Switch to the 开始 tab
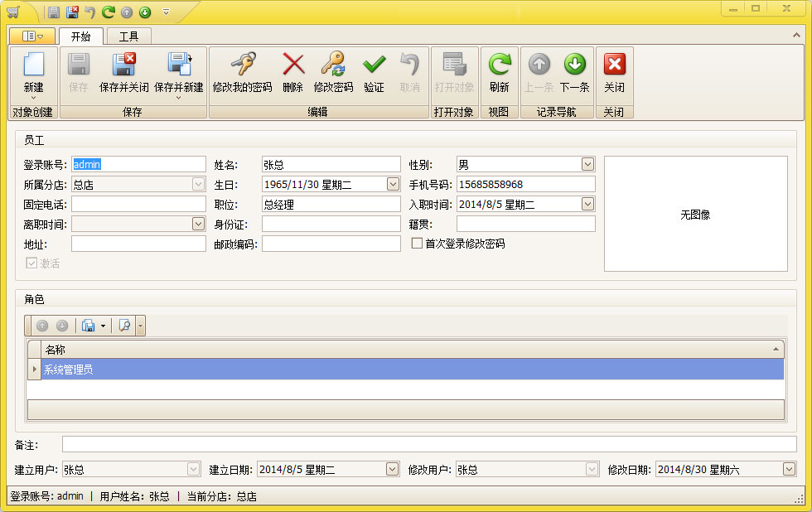This screenshot has width=812, height=512. pyautogui.click(x=81, y=36)
